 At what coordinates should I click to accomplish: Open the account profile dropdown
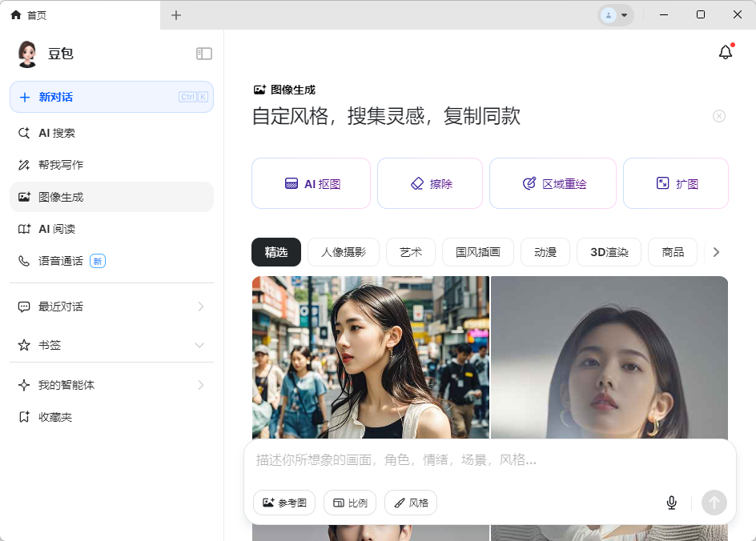click(616, 15)
